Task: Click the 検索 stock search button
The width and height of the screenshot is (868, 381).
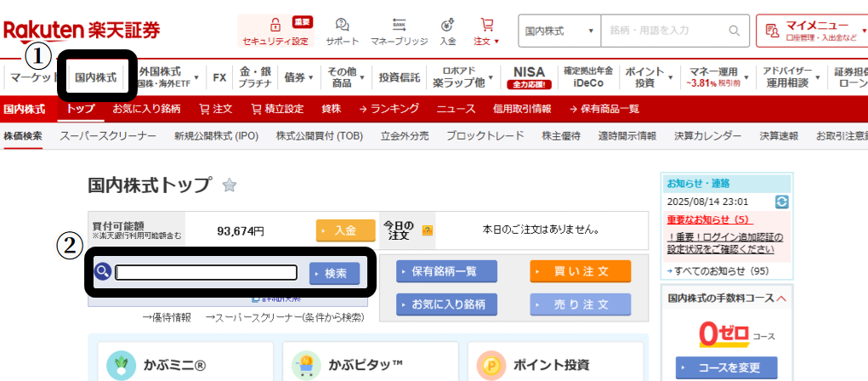Action: click(x=334, y=273)
